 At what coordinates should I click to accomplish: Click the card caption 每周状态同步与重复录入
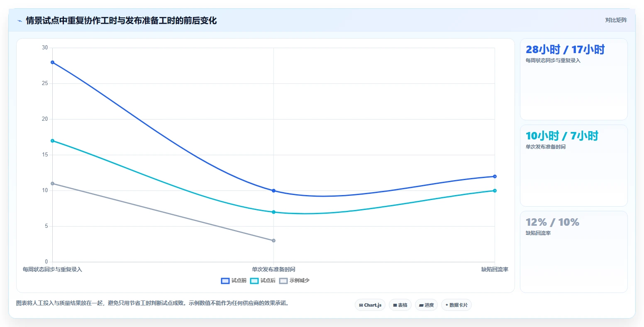553,61
